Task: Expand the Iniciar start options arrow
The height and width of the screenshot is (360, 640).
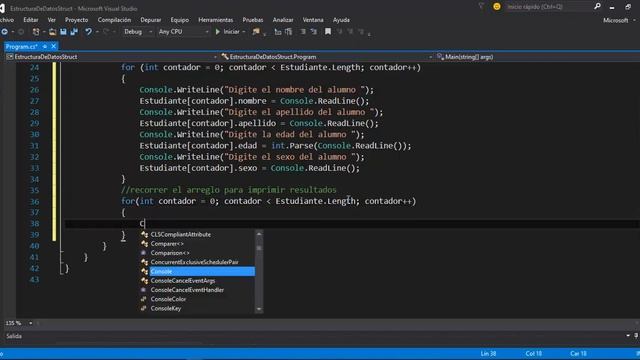Action: (244, 31)
